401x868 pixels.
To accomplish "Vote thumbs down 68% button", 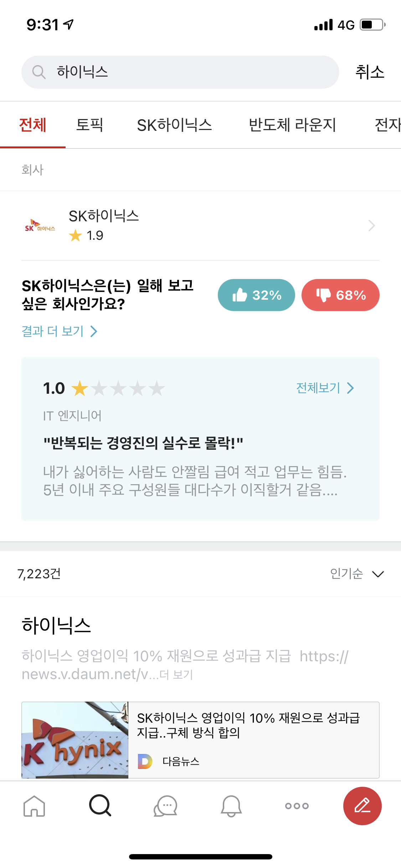I will click(x=340, y=295).
